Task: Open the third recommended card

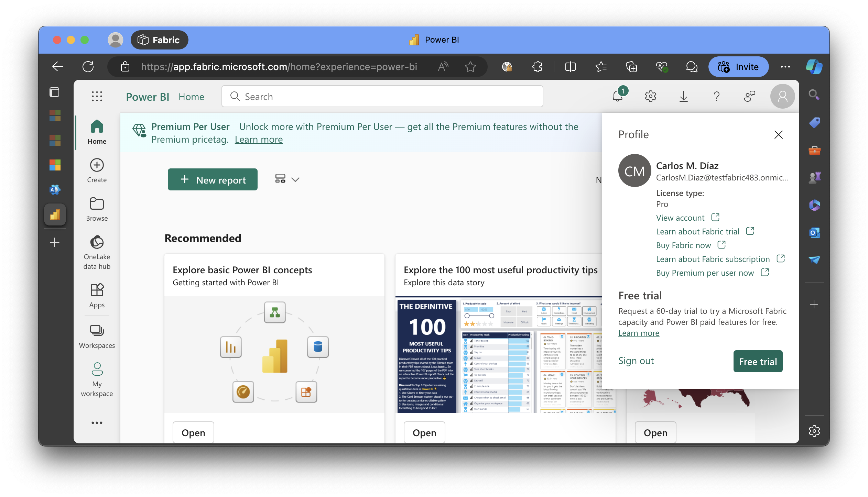Action: click(655, 432)
